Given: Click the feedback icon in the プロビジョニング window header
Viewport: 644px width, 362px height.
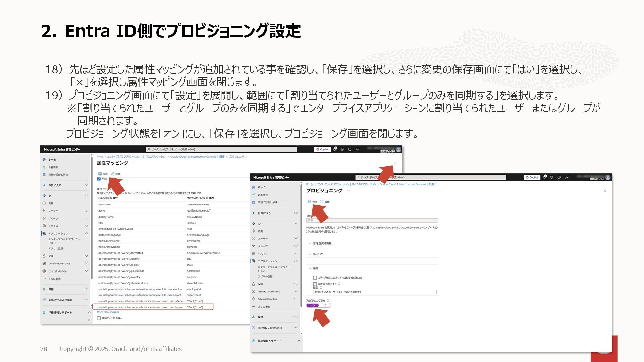Looking at the screenshot, I should point(567,177).
